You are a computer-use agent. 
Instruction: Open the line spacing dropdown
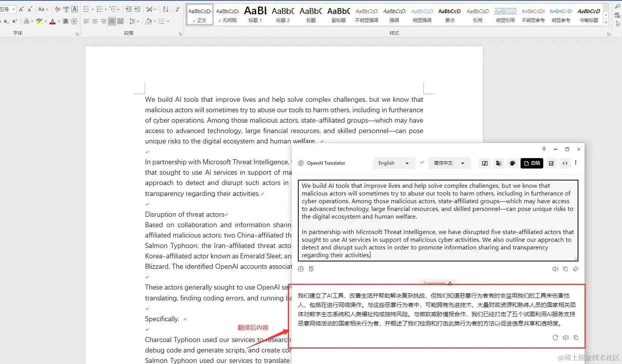point(134,21)
